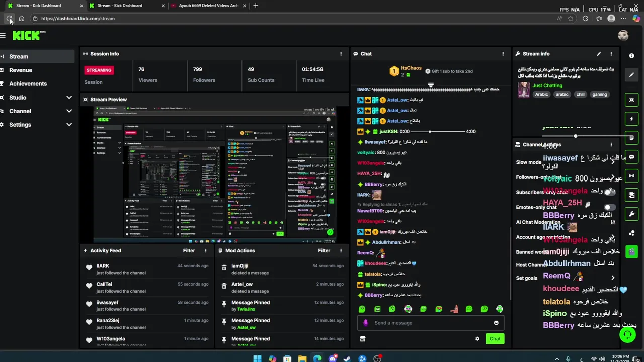Click the pin icon beside TwisJinx pinned message
This screenshot has height=362, width=644.
click(x=224, y=305)
